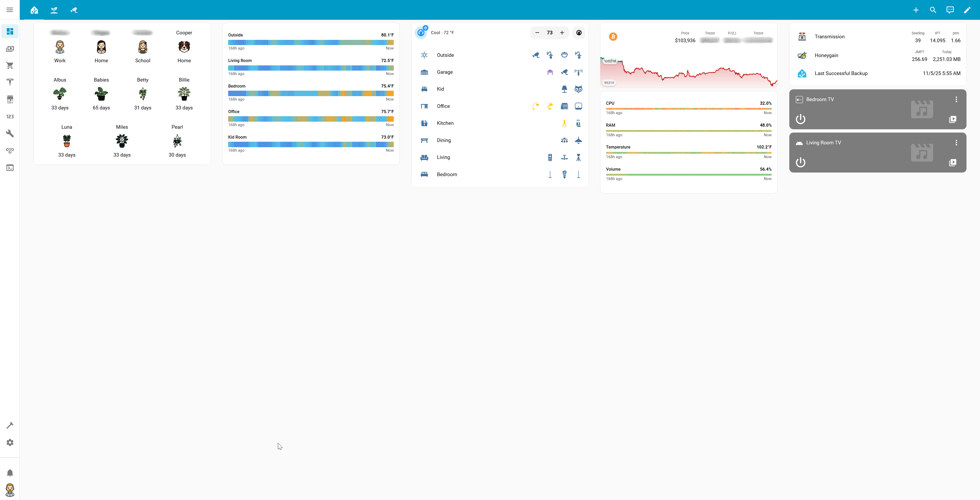Select the Tesla icon in the sidebar
Viewport: 980px width, 500px height.
coord(10,82)
